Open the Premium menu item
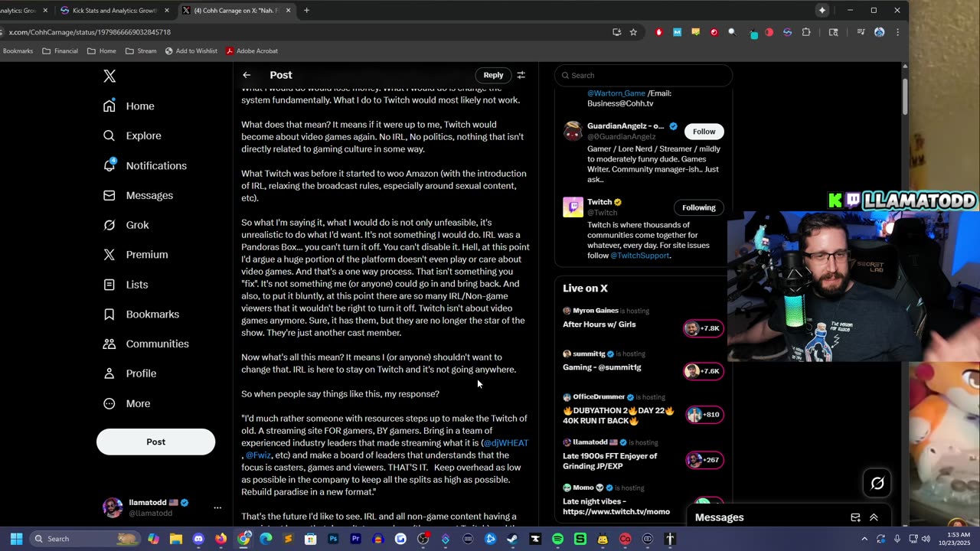 click(x=135, y=255)
